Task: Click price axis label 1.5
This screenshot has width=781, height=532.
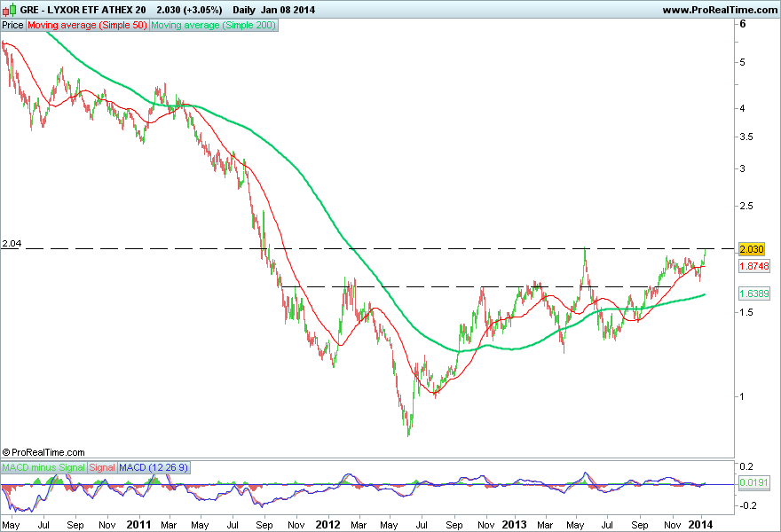Action: point(745,312)
